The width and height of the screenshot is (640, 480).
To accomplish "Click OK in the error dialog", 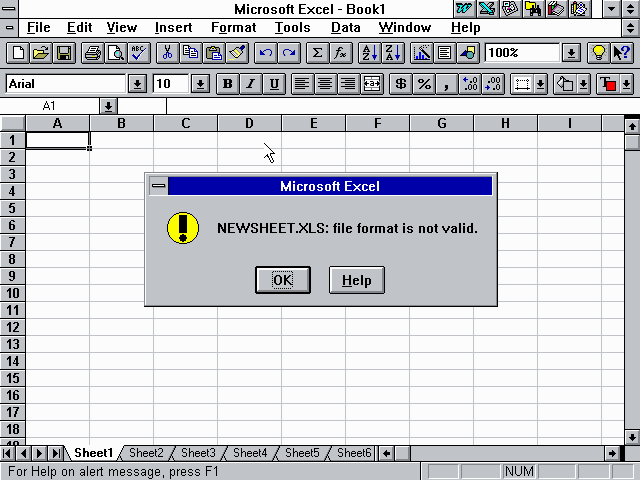I will click(x=283, y=280).
